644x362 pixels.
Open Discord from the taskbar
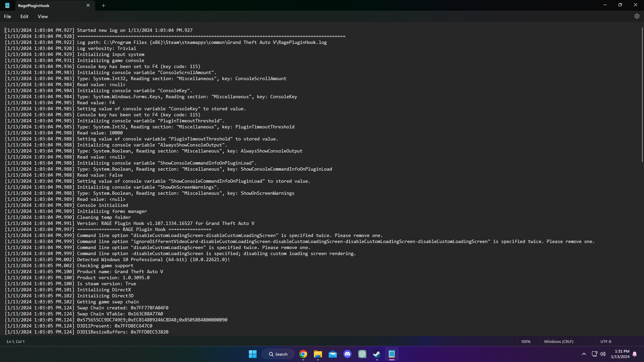click(347, 354)
